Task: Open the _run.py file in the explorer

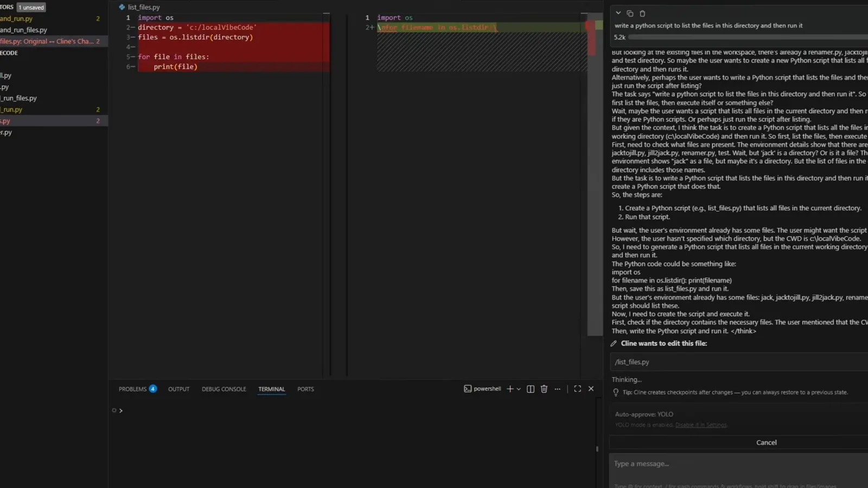Action: coord(54,110)
